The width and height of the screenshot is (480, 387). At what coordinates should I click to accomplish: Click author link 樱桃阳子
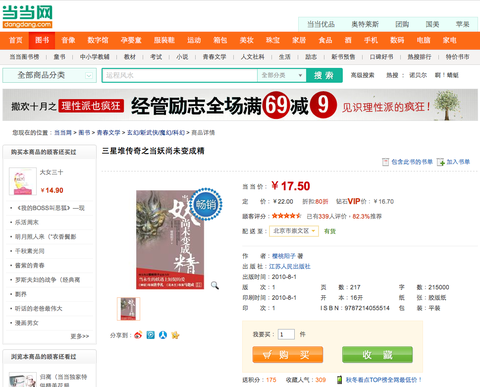284,256
